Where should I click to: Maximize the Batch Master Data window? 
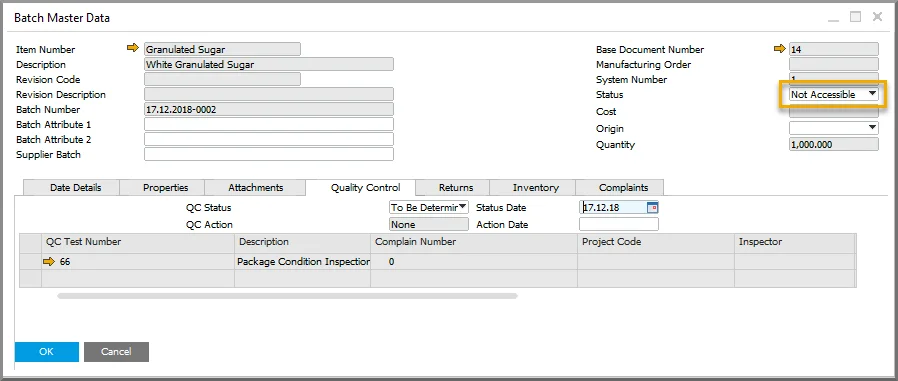pos(855,17)
